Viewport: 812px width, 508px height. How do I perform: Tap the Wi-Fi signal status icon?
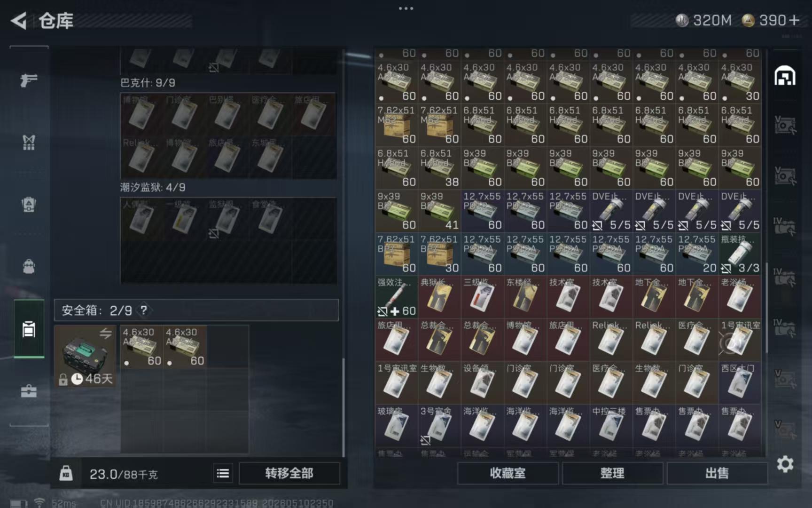pyautogui.click(x=39, y=503)
